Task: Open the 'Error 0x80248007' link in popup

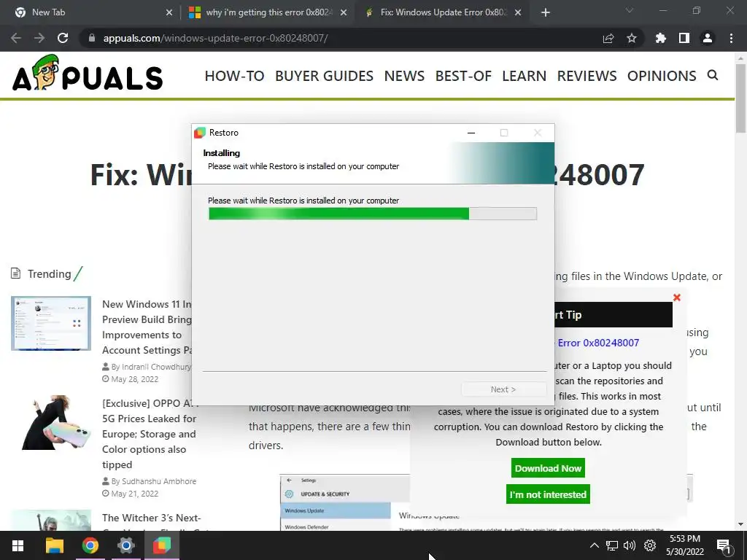Action: (x=598, y=343)
